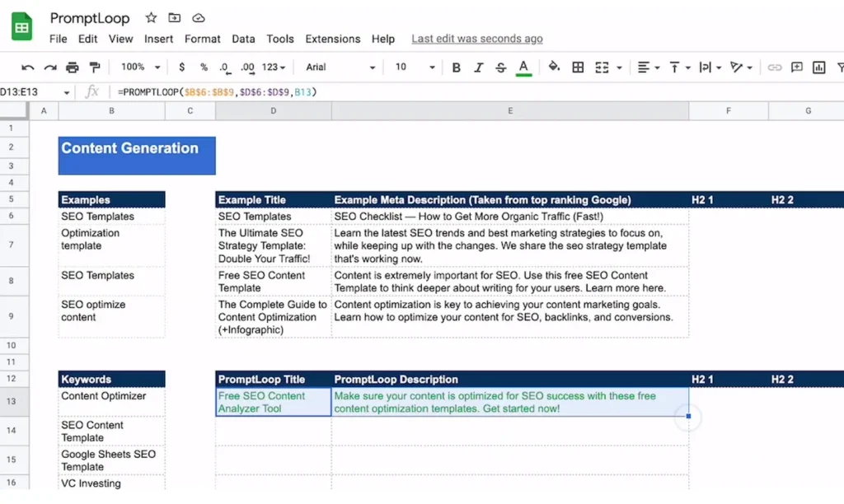This screenshot has width=844, height=504.
Task: Format selection as percent
Action: pos(203,68)
